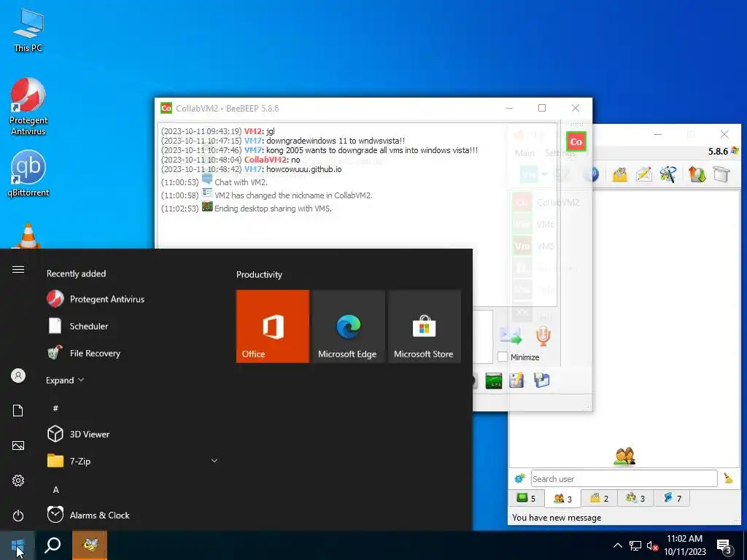The width and height of the screenshot is (747, 560).
Task: Expand the Recently added list
Action: coord(65,380)
